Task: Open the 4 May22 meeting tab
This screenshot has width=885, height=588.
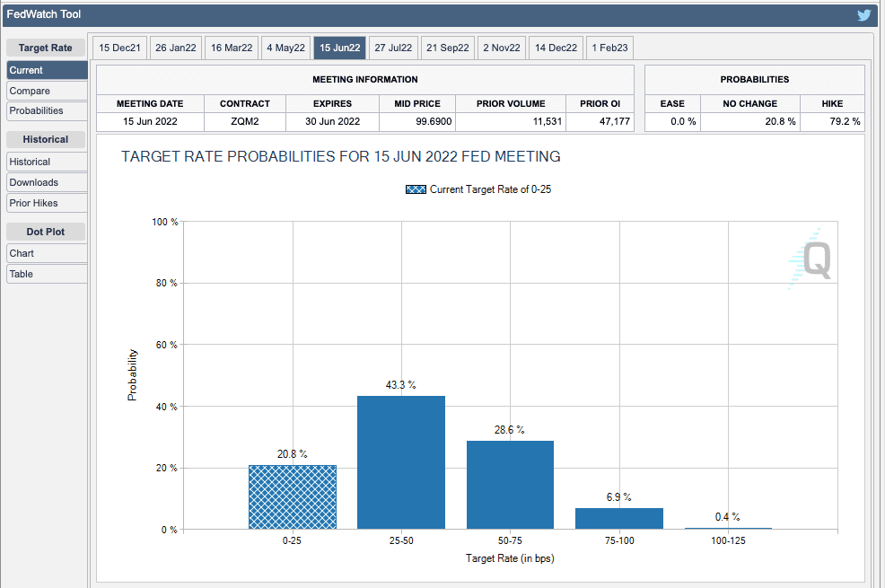Action: [285, 48]
